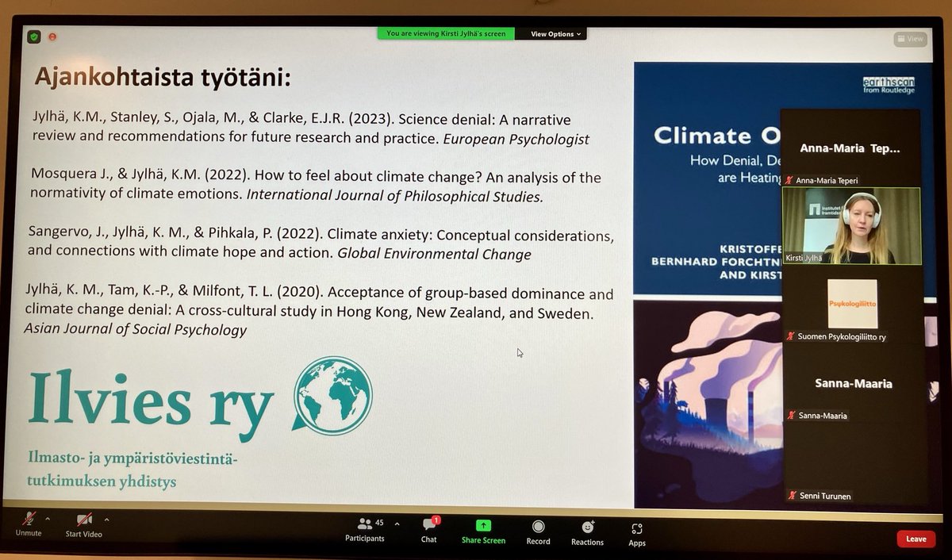Screen dimensions: 952x560
Task: Open the Apps panel
Action: [637, 534]
